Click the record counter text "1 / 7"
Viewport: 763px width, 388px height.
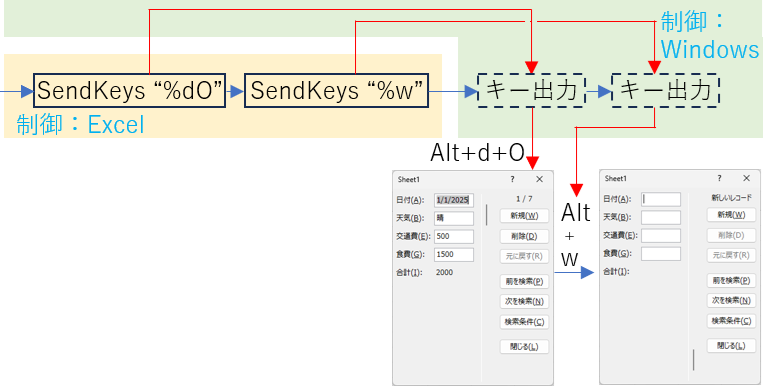[x=524, y=199]
